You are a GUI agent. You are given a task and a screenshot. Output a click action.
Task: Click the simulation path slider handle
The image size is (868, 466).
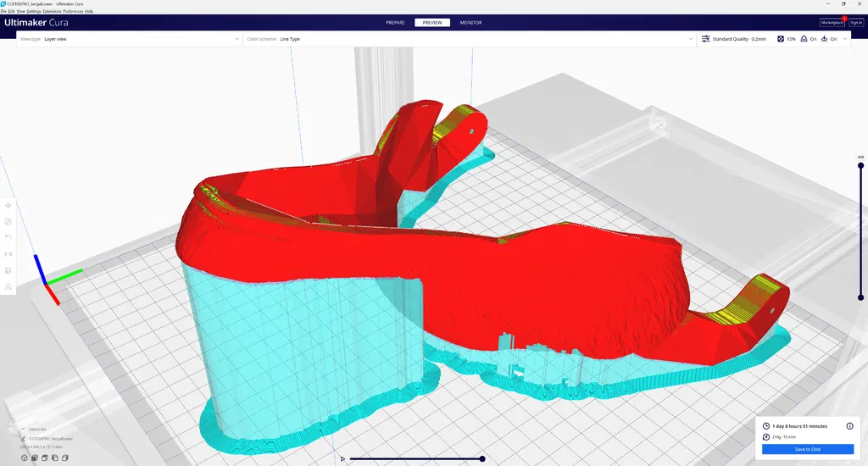point(482,459)
